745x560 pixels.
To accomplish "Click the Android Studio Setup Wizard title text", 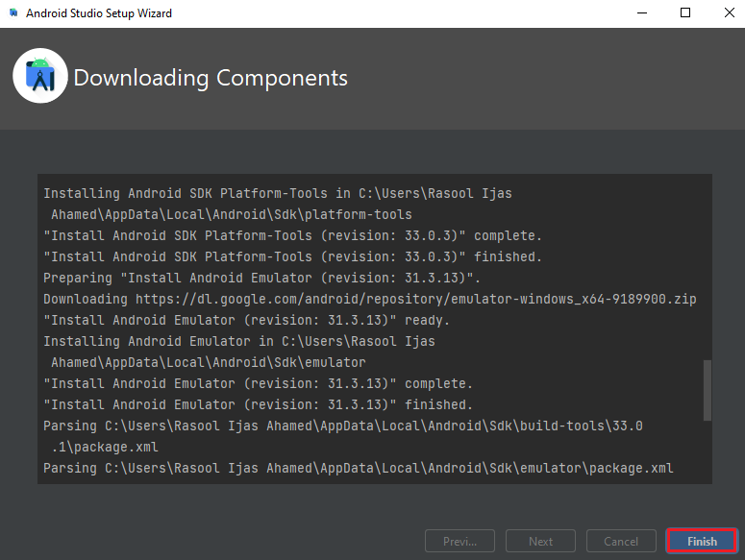I will [x=99, y=13].
